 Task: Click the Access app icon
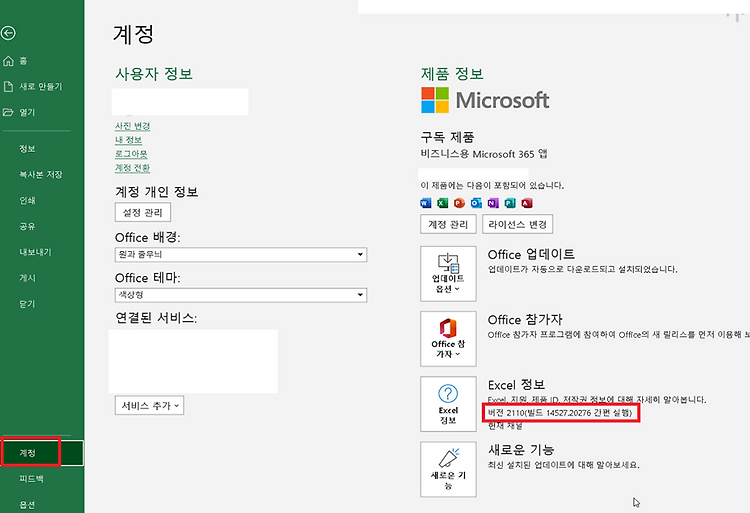click(x=527, y=203)
